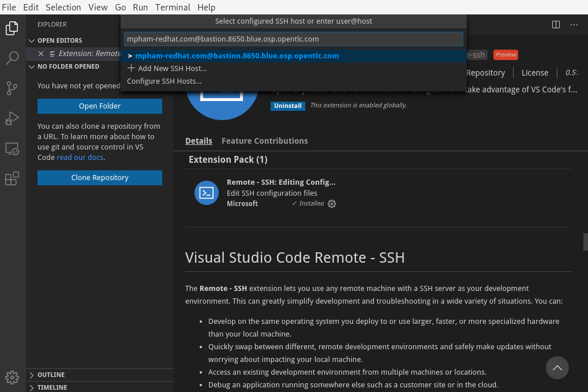The width and height of the screenshot is (588, 392).
Task: Expand the Outline section
Action: pyautogui.click(x=32, y=375)
